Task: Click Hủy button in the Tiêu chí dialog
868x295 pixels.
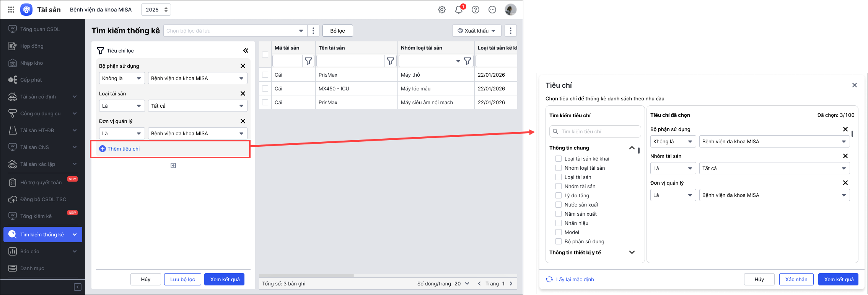Action: click(x=759, y=279)
